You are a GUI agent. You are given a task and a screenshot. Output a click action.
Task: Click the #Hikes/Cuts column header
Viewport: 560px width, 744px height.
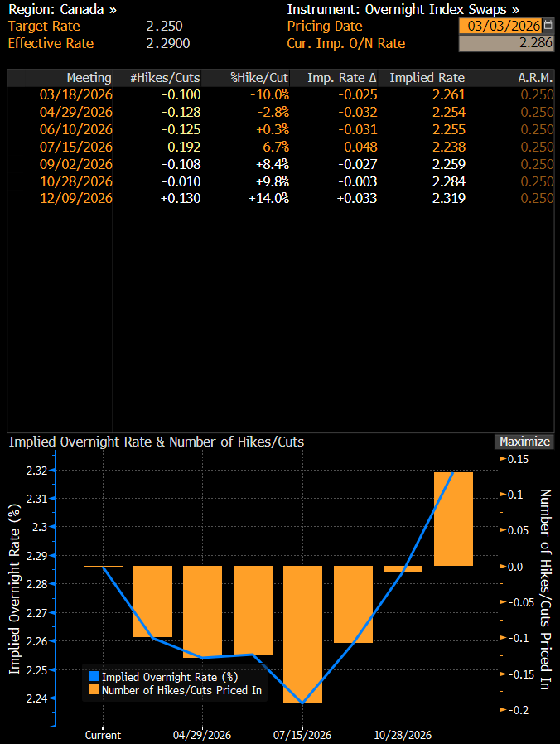166,78
